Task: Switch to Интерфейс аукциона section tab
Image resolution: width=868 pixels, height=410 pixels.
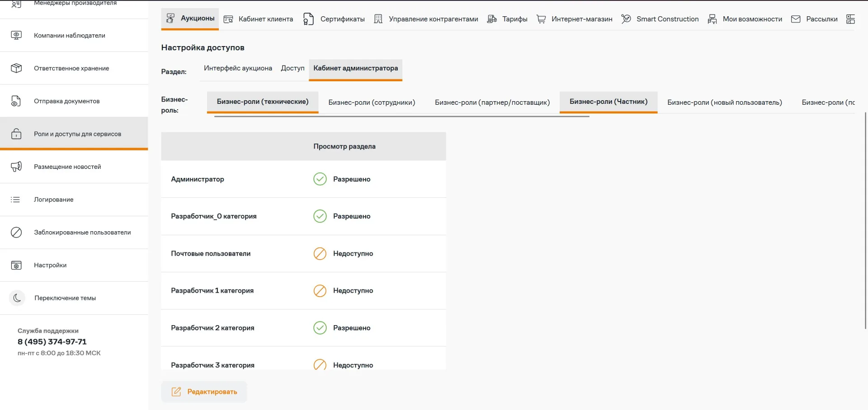Action: pyautogui.click(x=238, y=68)
